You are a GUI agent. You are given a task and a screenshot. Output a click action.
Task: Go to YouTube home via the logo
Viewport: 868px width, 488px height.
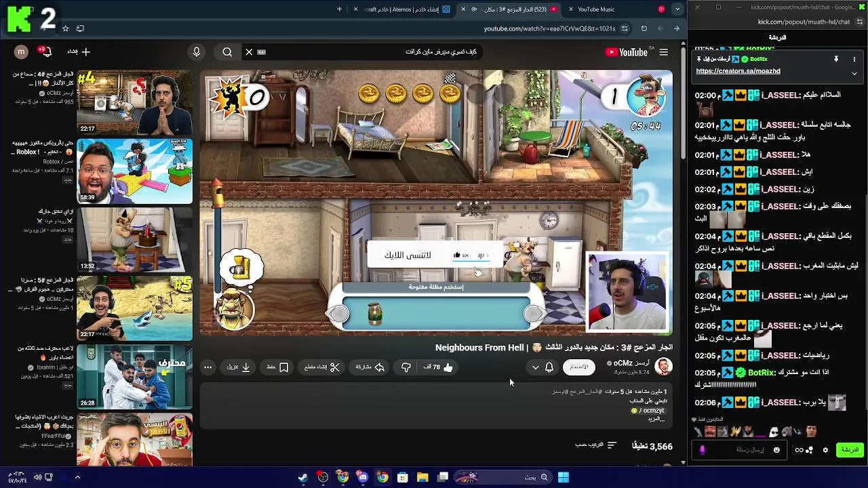tap(627, 52)
